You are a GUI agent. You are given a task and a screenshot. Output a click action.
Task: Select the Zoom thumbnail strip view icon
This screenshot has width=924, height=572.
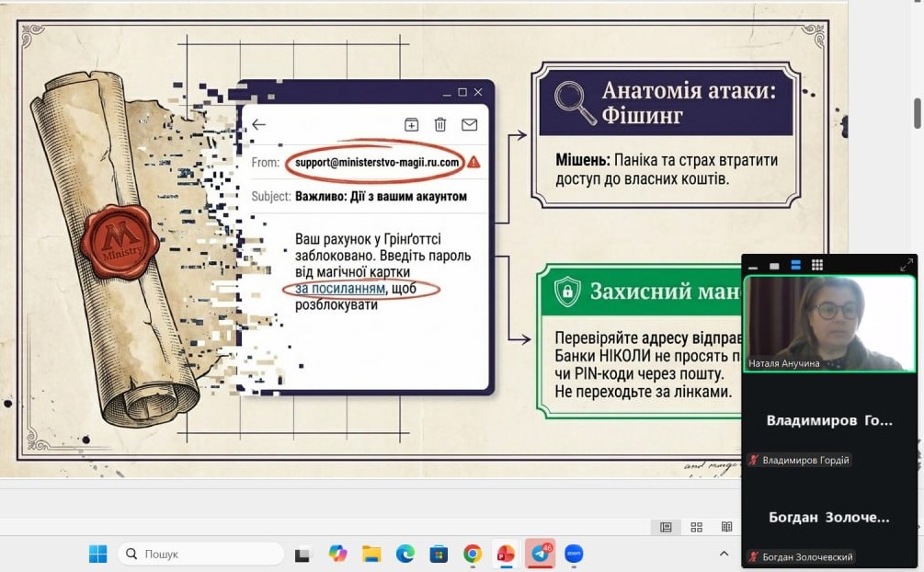click(x=795, y=266)
